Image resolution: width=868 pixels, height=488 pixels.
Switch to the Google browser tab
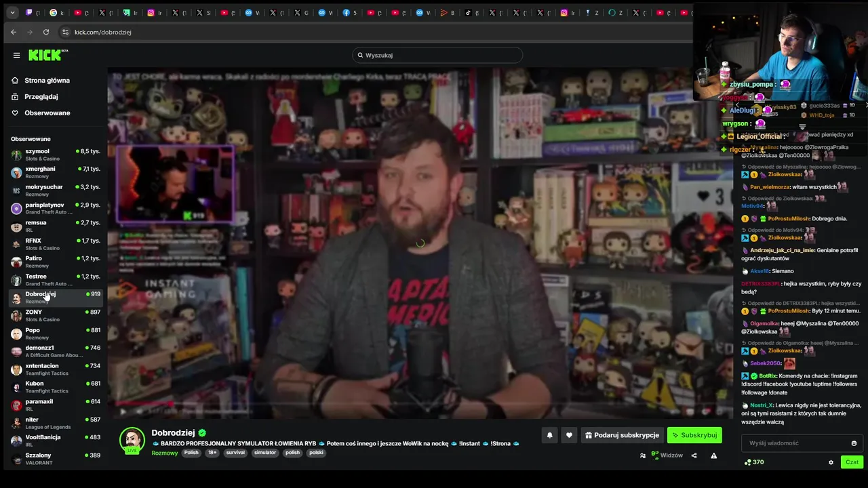pyautogui.click(x=57, y=12)
